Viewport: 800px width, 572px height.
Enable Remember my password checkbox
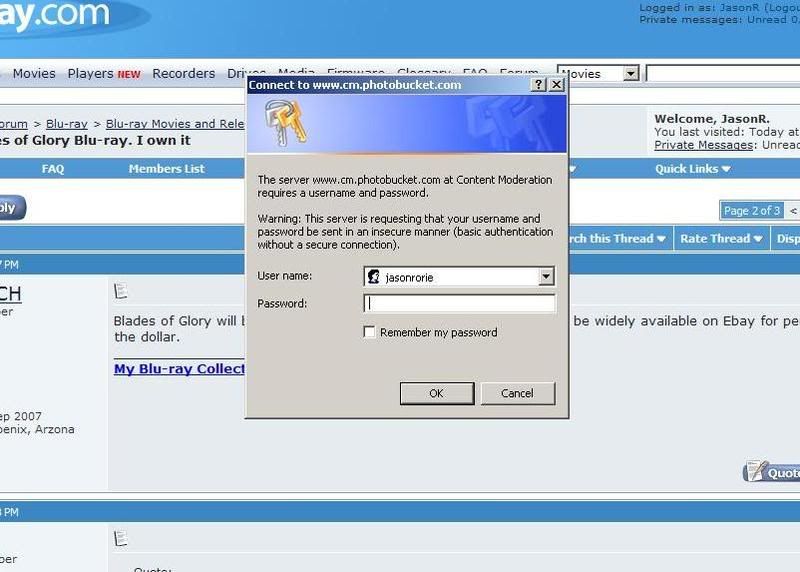coord(369,332)
